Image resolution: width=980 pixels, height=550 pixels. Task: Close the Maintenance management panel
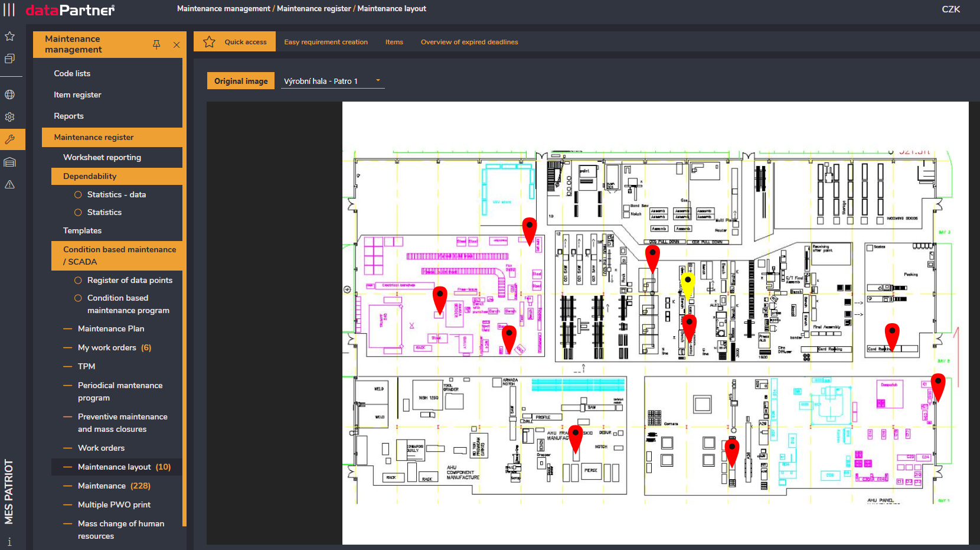click(177, 44)
